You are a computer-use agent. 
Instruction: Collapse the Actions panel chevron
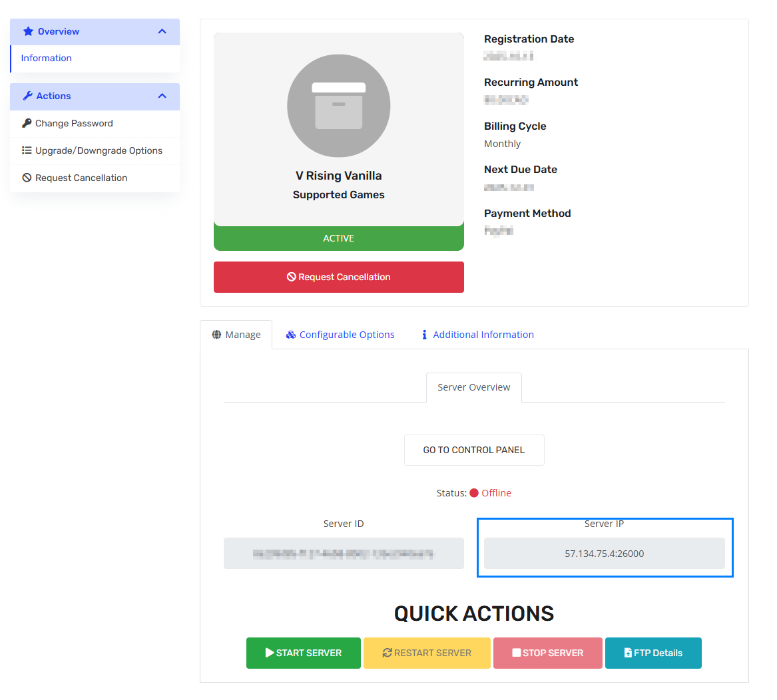point(162,96)
